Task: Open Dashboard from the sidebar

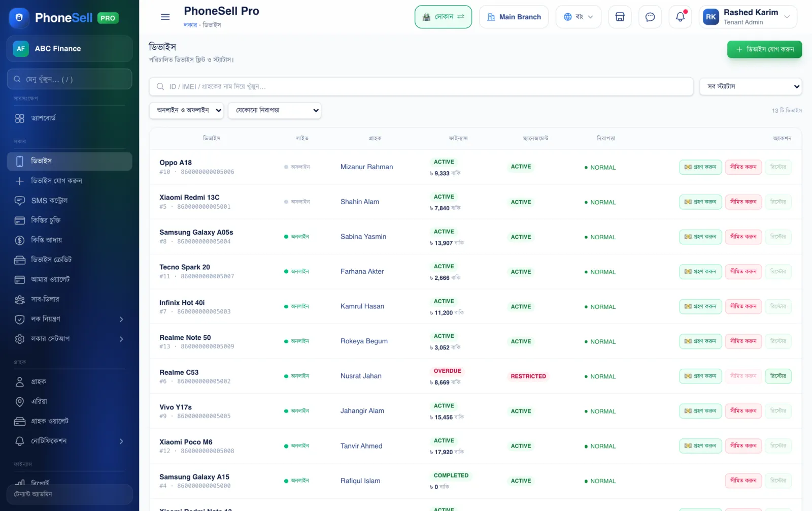Action: (70, 118)
